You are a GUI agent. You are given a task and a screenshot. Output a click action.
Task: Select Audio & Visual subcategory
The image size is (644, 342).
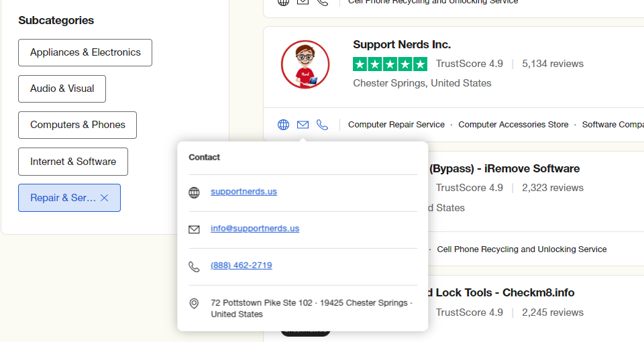62,89
